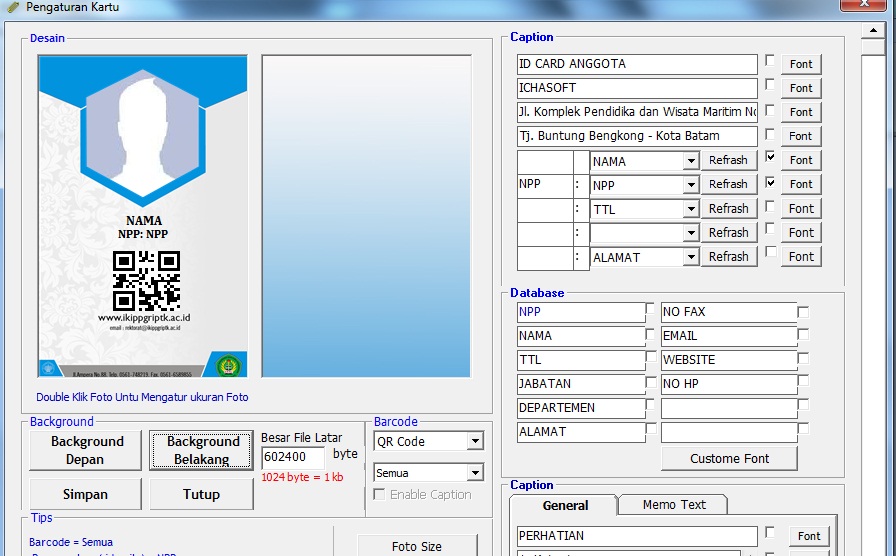Click the Database DEPARTEMEN field

click(x=581, y=408)
